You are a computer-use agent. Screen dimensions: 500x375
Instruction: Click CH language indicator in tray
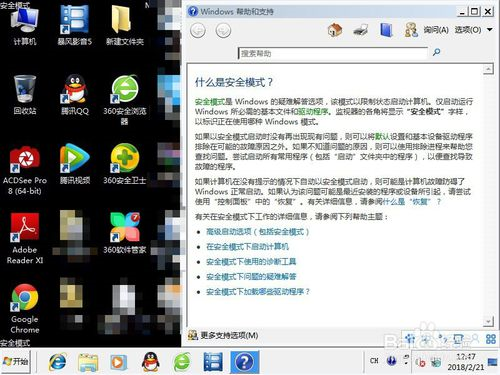tap(374, 361)
